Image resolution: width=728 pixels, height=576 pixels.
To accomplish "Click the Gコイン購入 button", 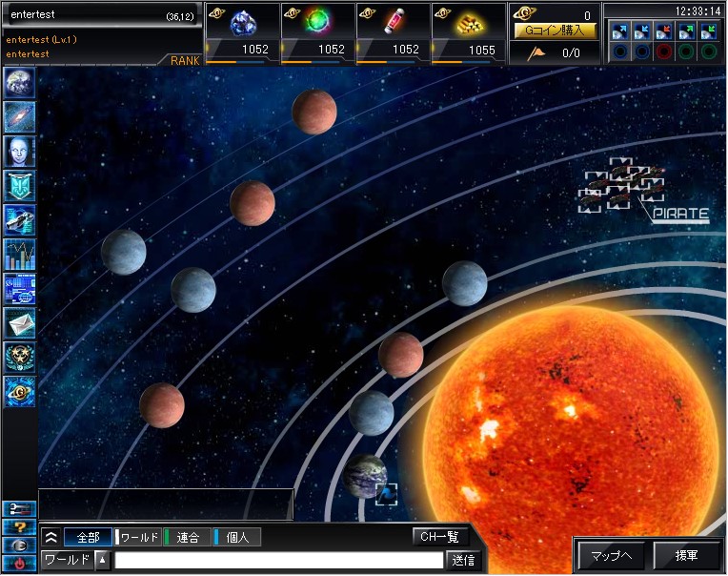I will pyautogui.click(x=555, y=31).
